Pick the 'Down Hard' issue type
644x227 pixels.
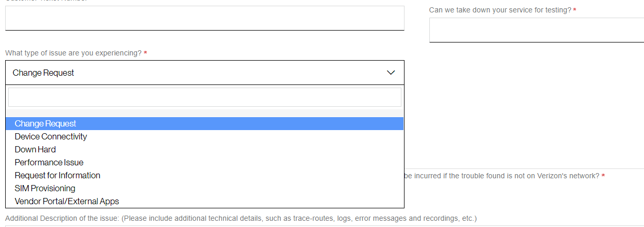coord(35,149)
